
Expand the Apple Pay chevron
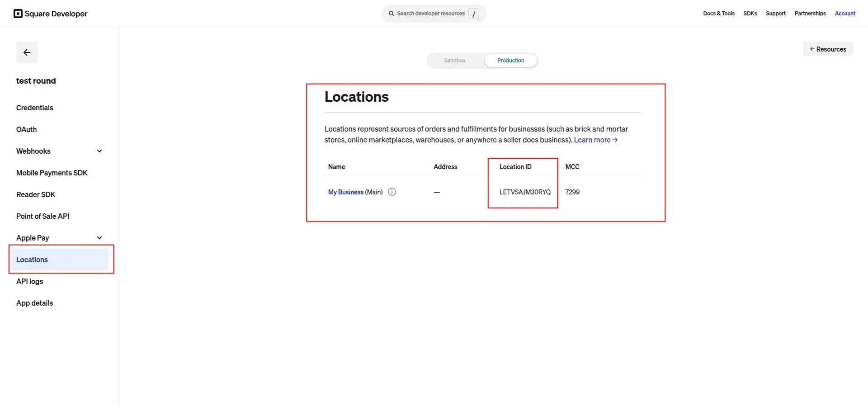(99, 238)
